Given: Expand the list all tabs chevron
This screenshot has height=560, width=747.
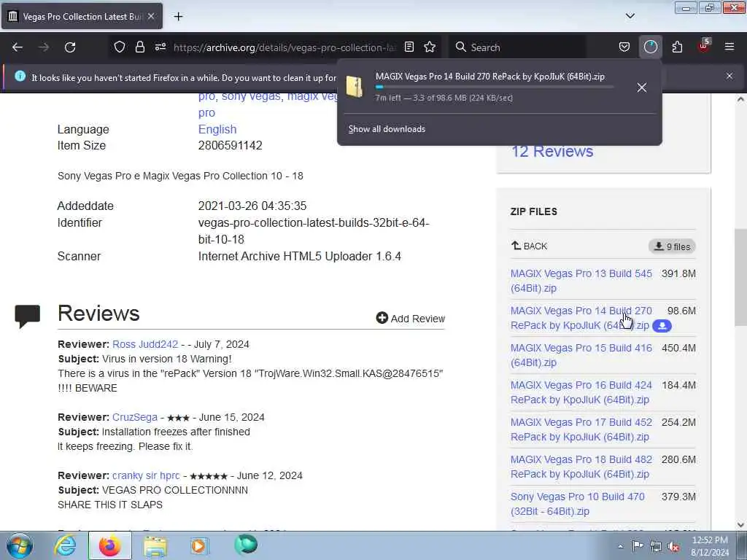Looking at the screenshot, I should coord(630,16).
